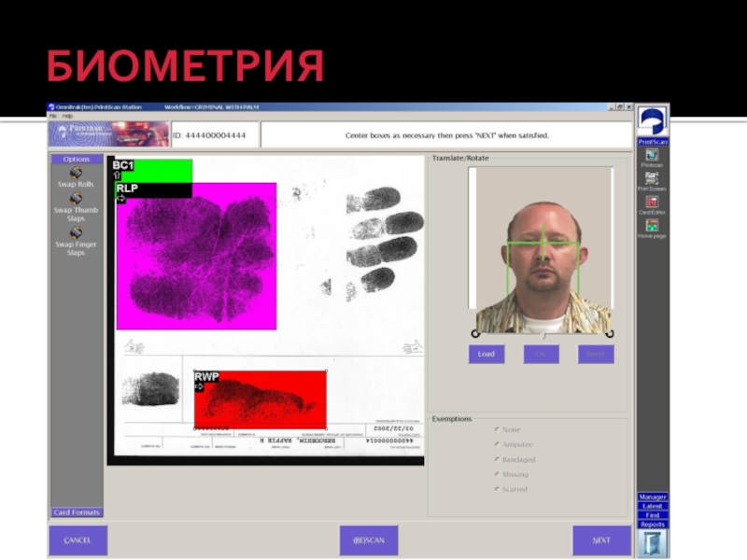This screenshot has width=747, height=560.
Task: Open the Help menu
Action: [67, 116]
